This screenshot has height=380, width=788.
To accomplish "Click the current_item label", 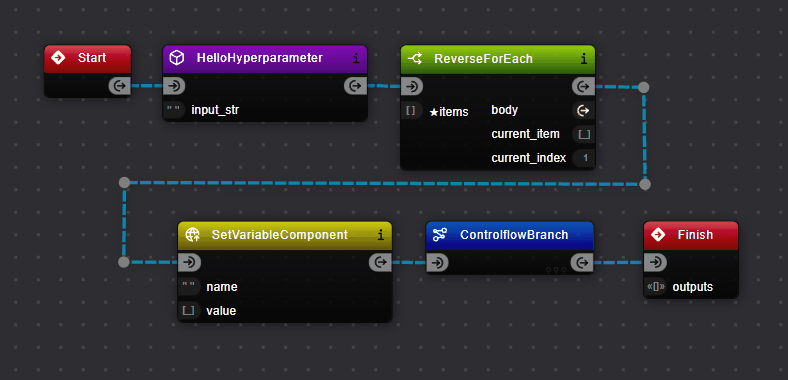I will (525, 134).
